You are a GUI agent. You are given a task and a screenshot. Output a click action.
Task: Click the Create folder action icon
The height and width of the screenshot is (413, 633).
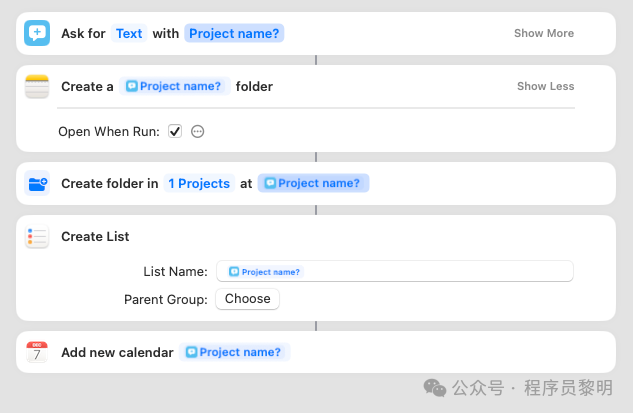tap(37, 183)
